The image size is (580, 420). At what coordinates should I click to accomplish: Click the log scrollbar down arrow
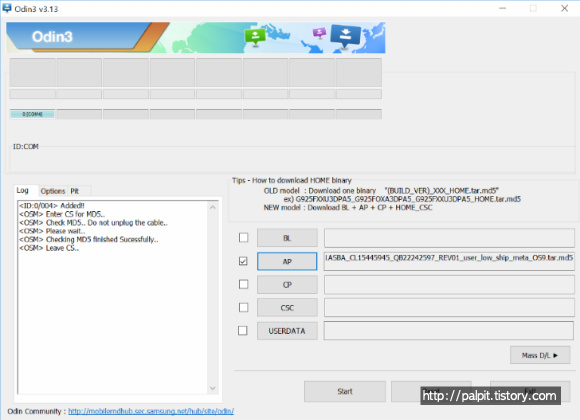pos(213,388)
